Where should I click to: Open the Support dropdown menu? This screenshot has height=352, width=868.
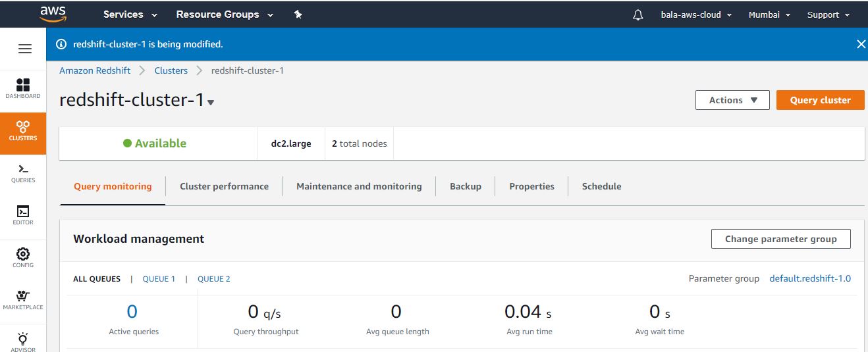tap(828, 14)
